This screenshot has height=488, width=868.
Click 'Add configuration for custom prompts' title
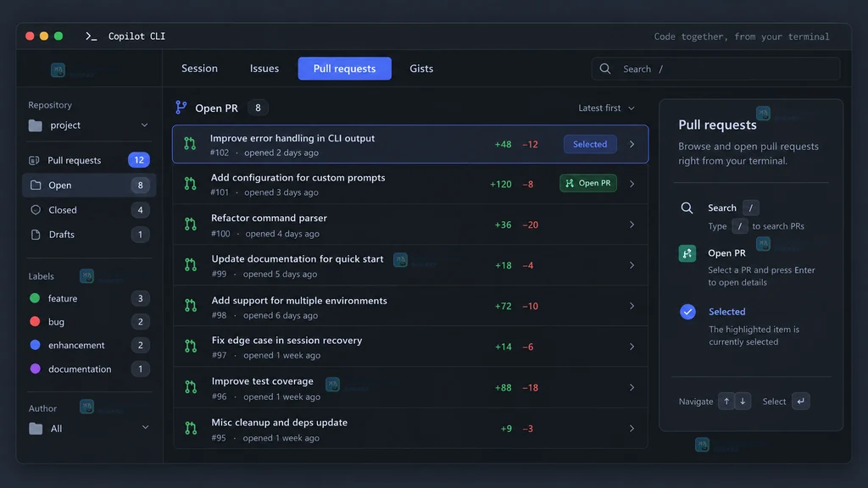[298, 178]
